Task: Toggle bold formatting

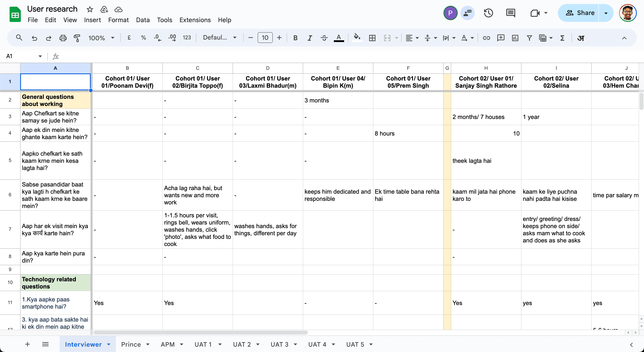Action: click(x=295, y=38)
